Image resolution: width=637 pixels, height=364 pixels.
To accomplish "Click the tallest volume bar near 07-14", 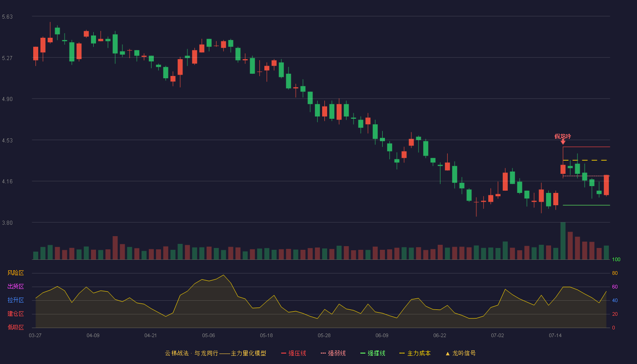I will [563, 241].
